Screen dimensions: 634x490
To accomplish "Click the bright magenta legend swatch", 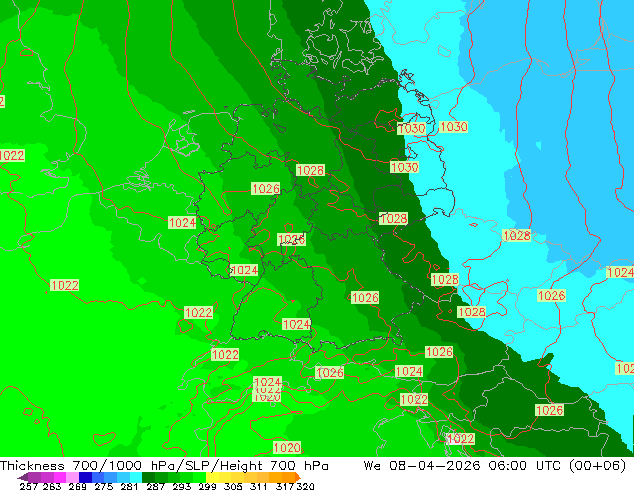I will tap(59, 477).
